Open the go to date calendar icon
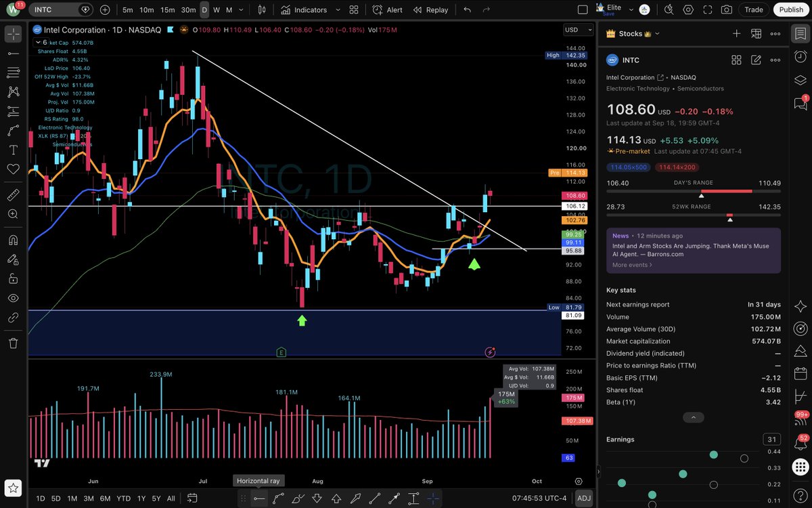This screenshot has width=812, height=508. coord(192,499)
